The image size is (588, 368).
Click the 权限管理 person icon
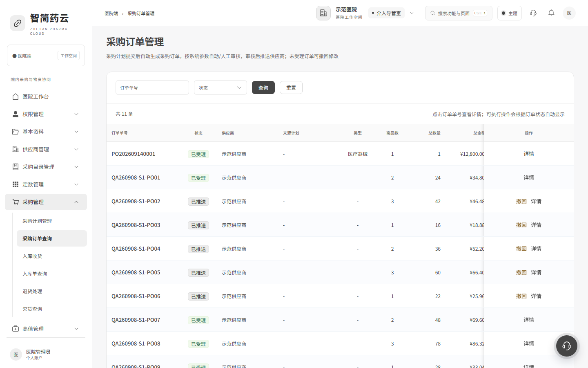16,114
